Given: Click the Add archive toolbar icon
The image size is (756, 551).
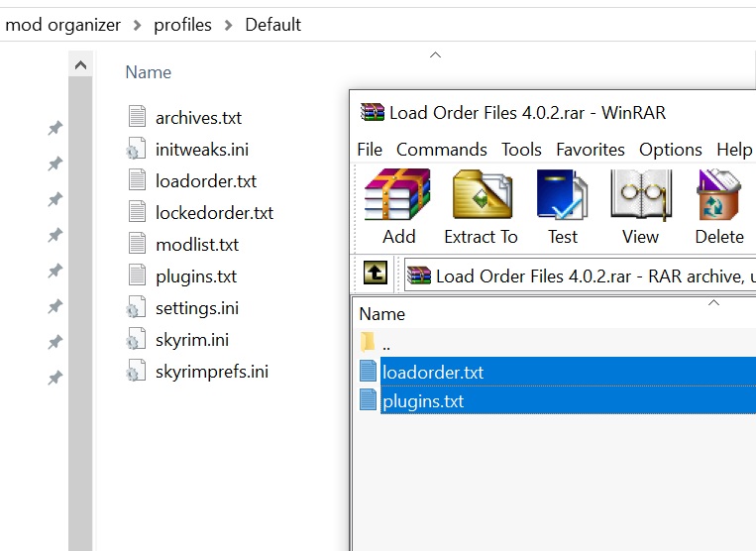Looking at the screenshot, I should click(x=397, y=195).
